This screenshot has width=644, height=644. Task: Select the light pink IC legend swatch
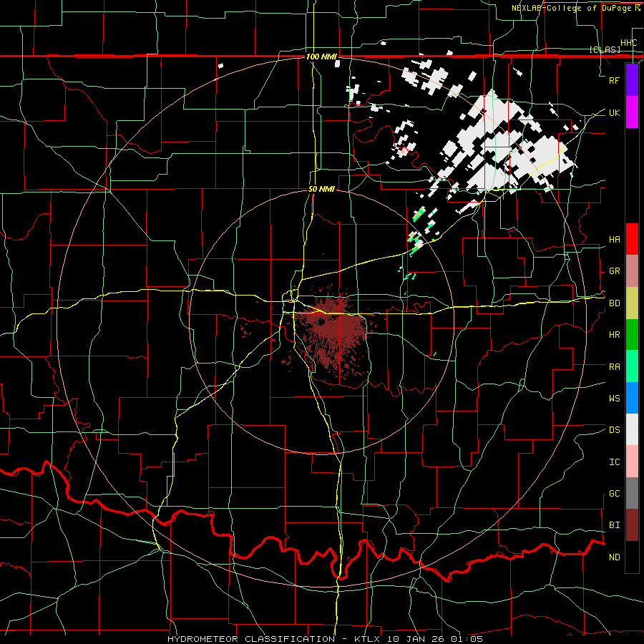click(x=632, y=462)
